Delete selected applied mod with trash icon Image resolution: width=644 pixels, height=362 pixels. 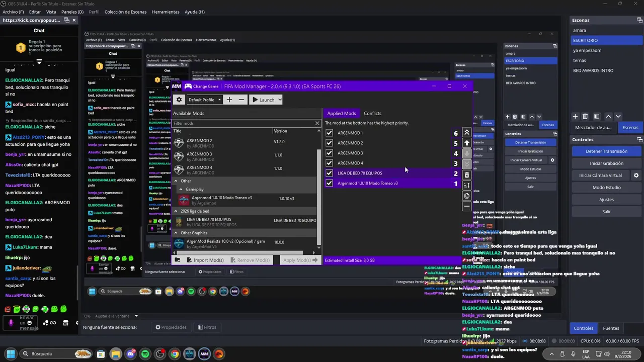[x=467, y=175]
